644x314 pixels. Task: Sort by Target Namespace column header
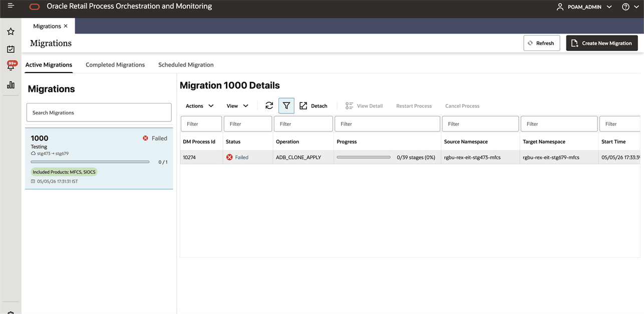[544, 141]
